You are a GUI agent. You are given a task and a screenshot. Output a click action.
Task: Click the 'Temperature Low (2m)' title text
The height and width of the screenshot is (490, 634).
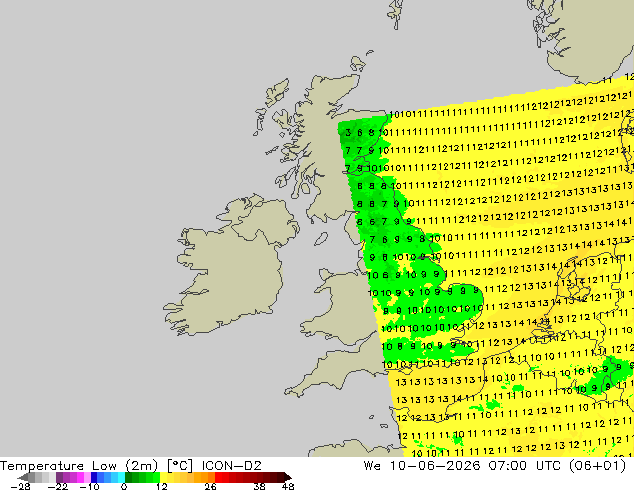[x=78, y=466]
